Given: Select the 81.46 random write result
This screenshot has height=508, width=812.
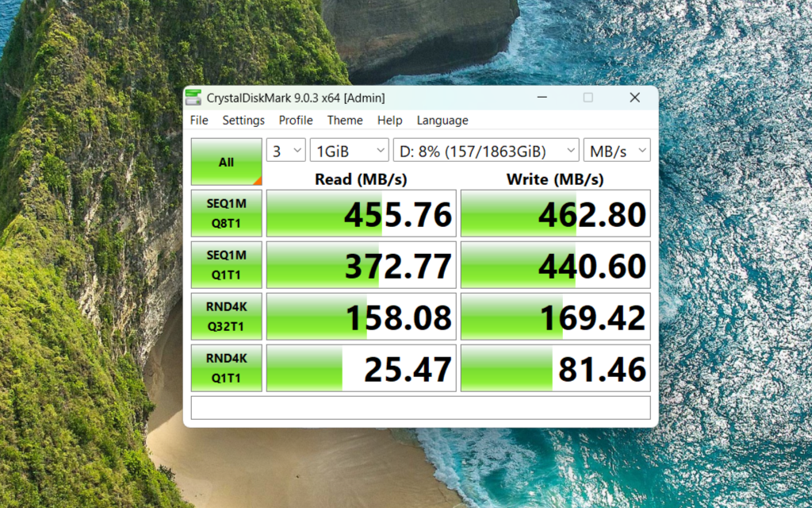Looking at the screenshot, I should pos(555,368).
